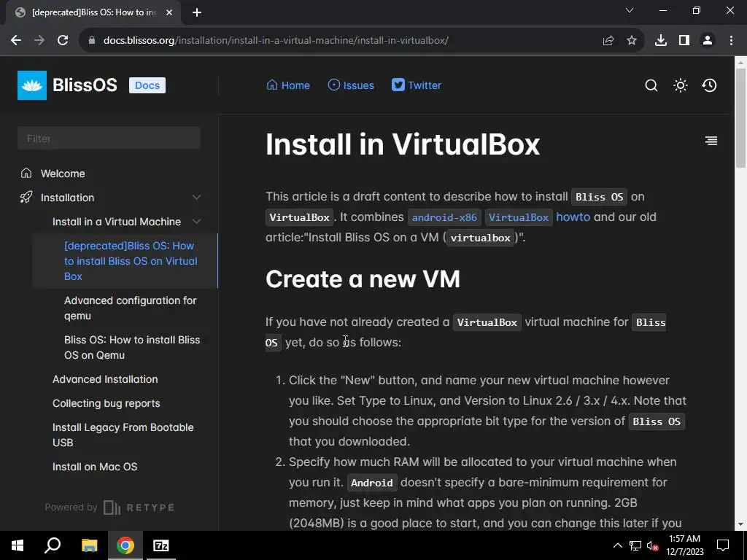Open Advanced Installation page
The height and width of the screenshot is (560, 747).
105,379
